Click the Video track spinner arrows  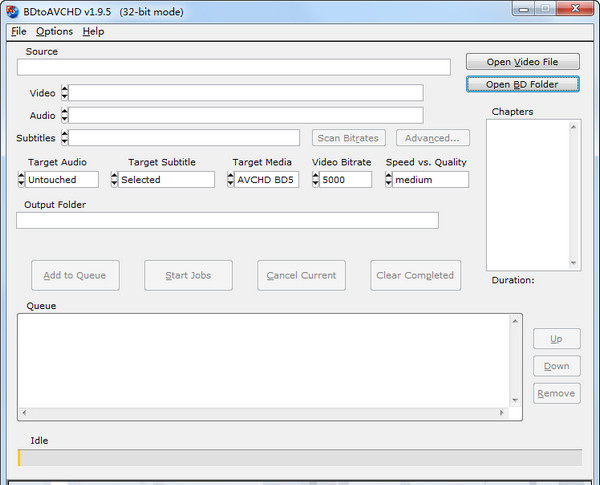click(x=65, y=93)
